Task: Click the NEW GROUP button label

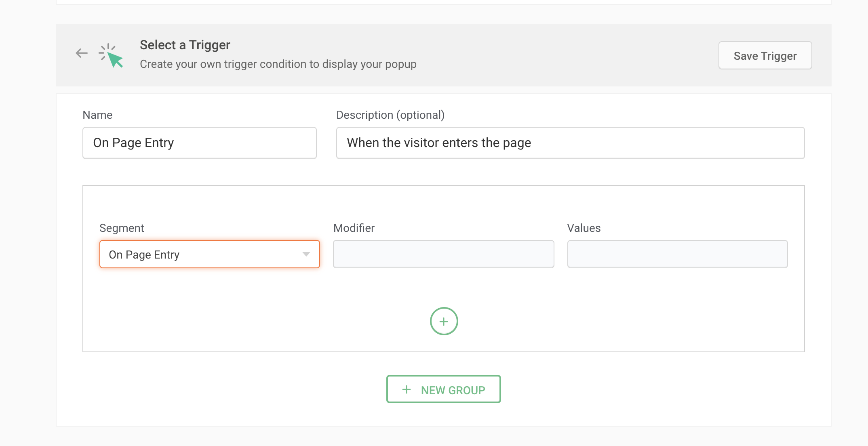Action: click(453, 390)
